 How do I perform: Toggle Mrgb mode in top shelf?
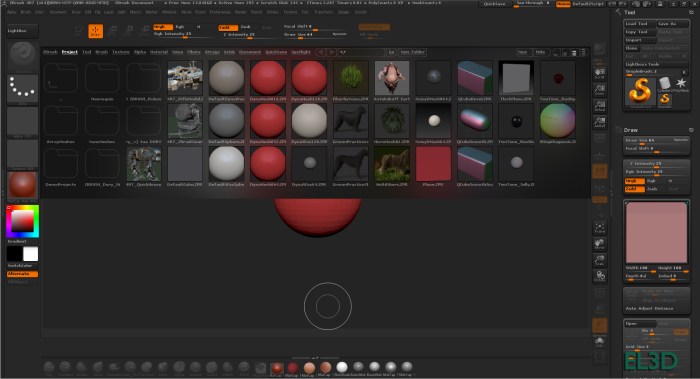pos(162,27)
